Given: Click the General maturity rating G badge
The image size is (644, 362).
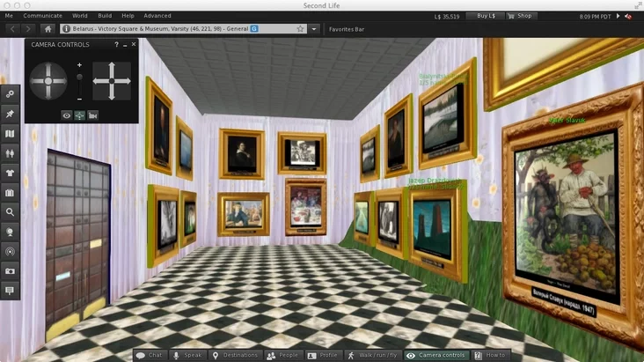Looking at the screenshot, I should click(254, 29).
